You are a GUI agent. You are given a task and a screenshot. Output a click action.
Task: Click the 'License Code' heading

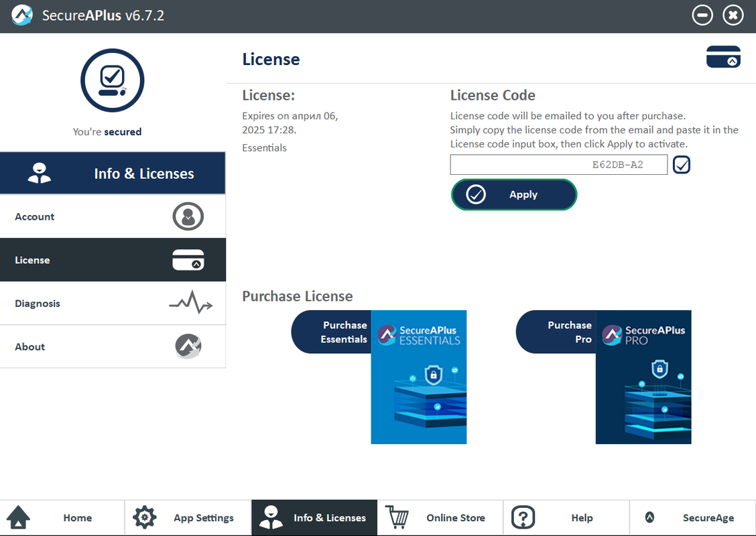tap(493, 95)
